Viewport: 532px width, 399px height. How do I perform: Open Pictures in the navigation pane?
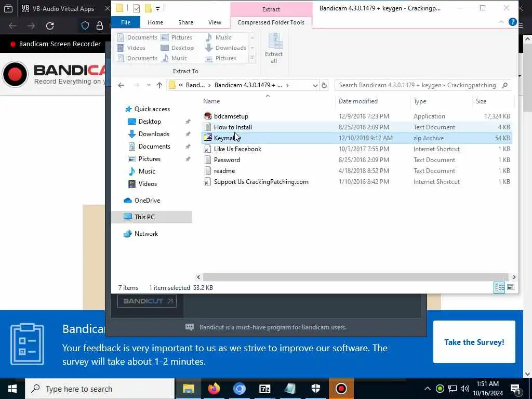(149, 159)
